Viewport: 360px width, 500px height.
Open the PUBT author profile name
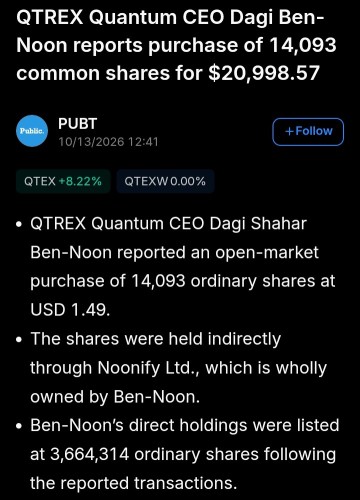(77, 124)
